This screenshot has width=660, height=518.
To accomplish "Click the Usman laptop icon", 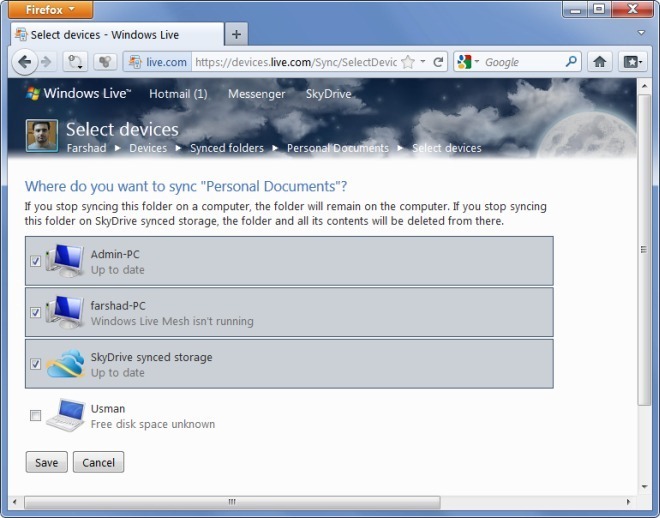I will (x=66, y=415).
